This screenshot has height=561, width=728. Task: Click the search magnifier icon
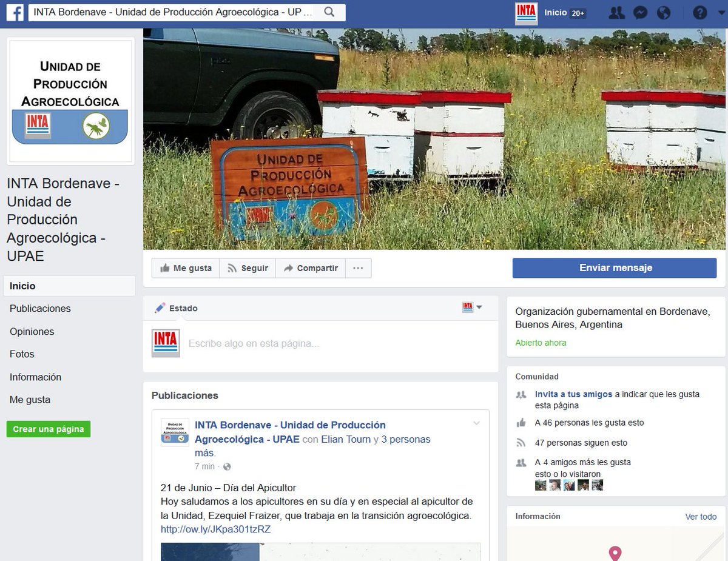[329, 12]
